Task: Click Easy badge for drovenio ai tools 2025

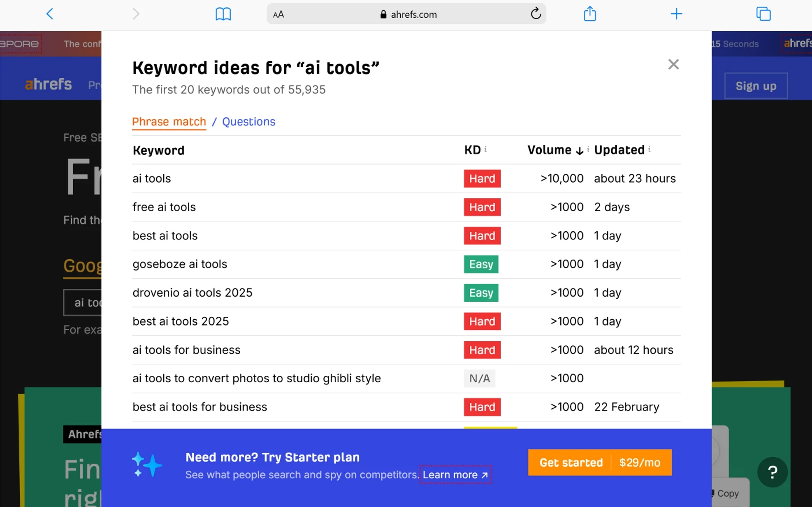Action: tap(481, 293)
